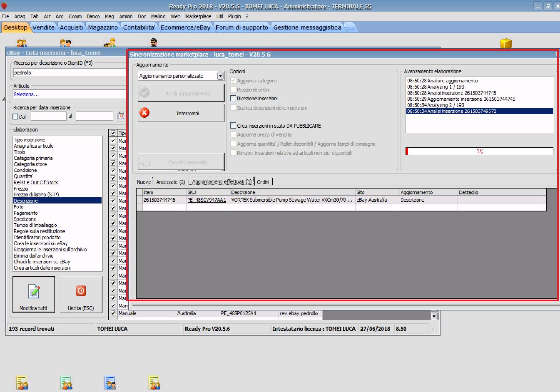
Task: Select 'Chiudi le inserzioni su eBay' entry
Action: (x=42, y=262)
